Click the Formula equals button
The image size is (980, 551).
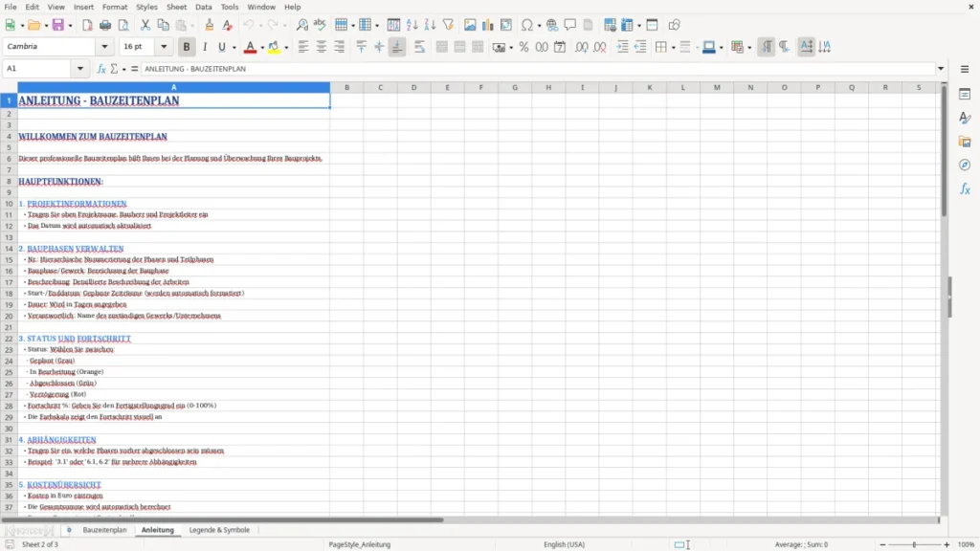pyautogui.click(x=134, y=69)
